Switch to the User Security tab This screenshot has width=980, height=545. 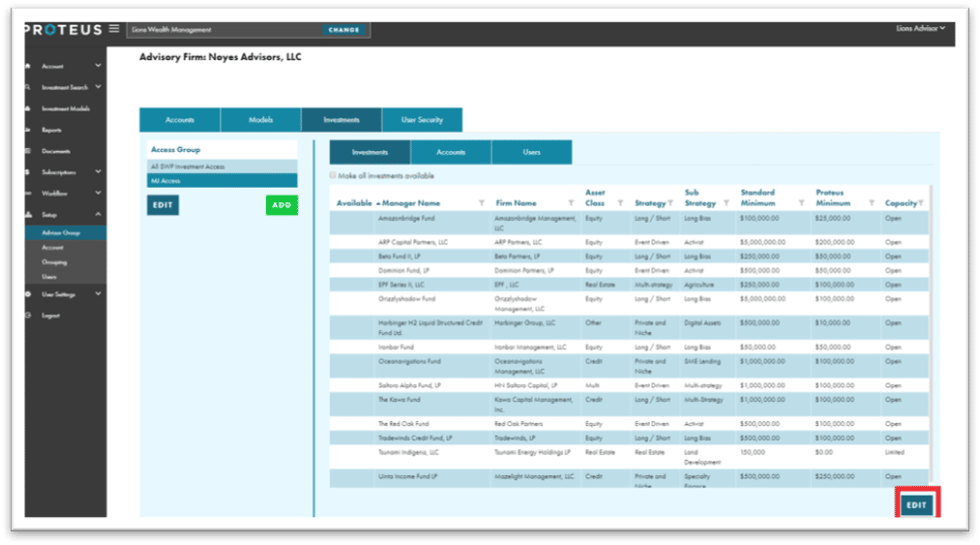coord(422,119)
